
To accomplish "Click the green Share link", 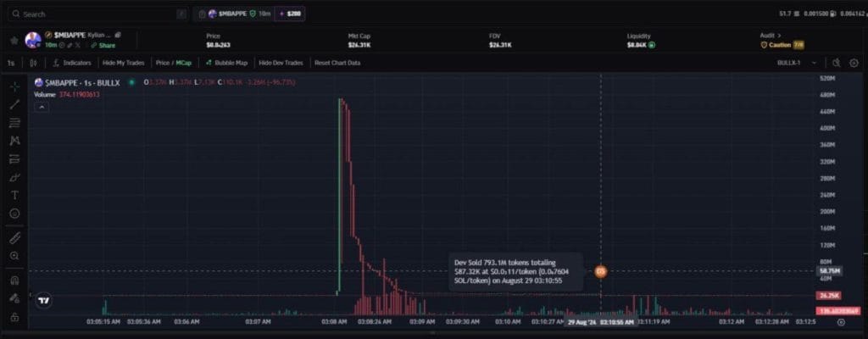I will point(104,45).
